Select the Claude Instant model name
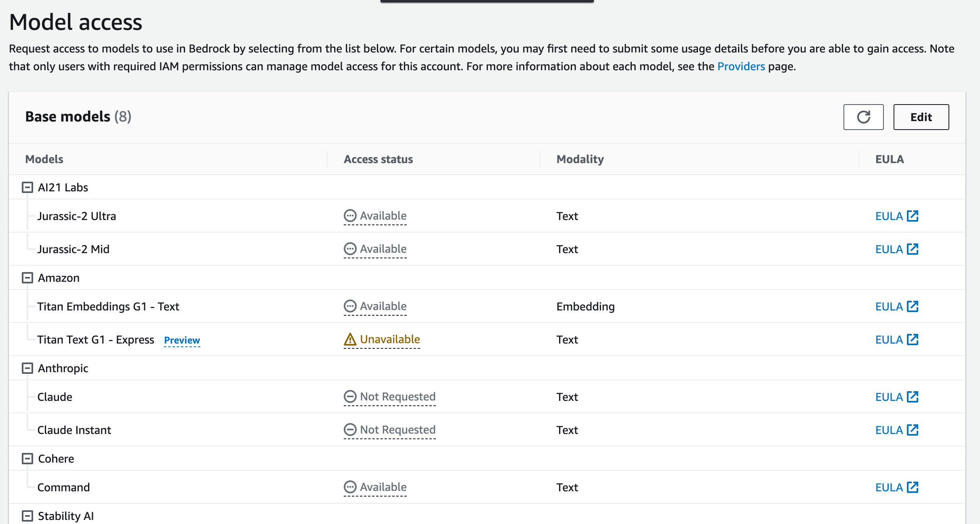Viewport: 980px width, 524px height. pyautogui.click(x=74, y=430)
